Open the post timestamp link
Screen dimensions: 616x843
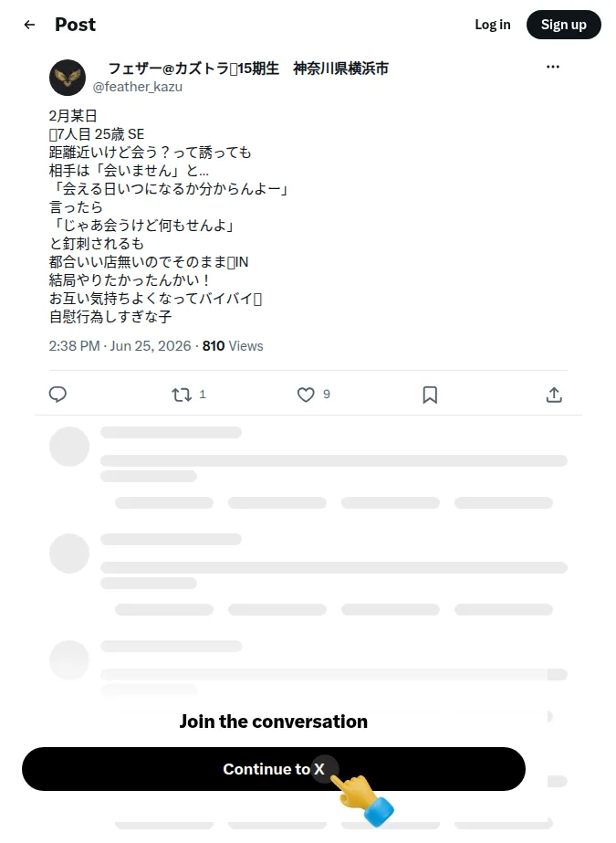(x=120, y=346)
